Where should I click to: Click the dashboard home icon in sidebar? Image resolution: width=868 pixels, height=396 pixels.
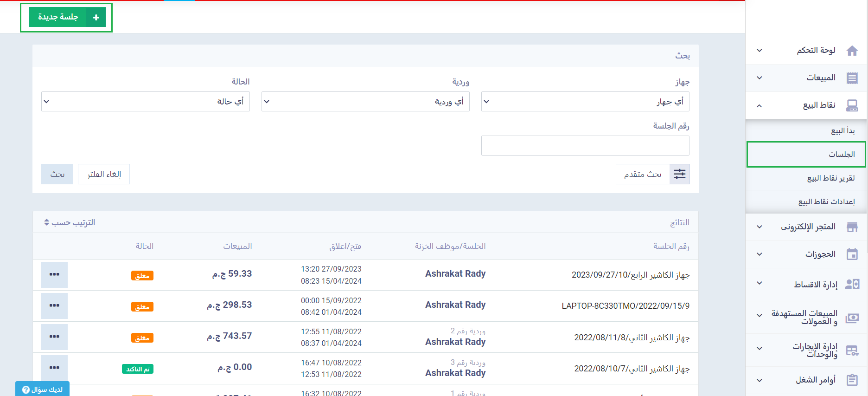(x=852, y=51)
